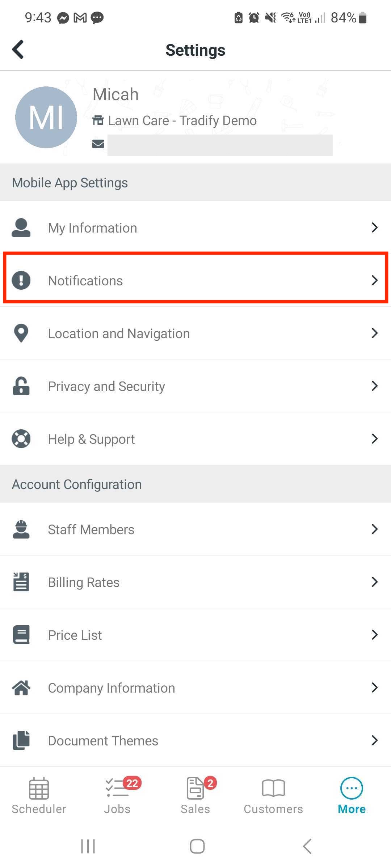391x868 pixels.
Task: Tap the Android home navigation button
Action: [x=197, y=846]
